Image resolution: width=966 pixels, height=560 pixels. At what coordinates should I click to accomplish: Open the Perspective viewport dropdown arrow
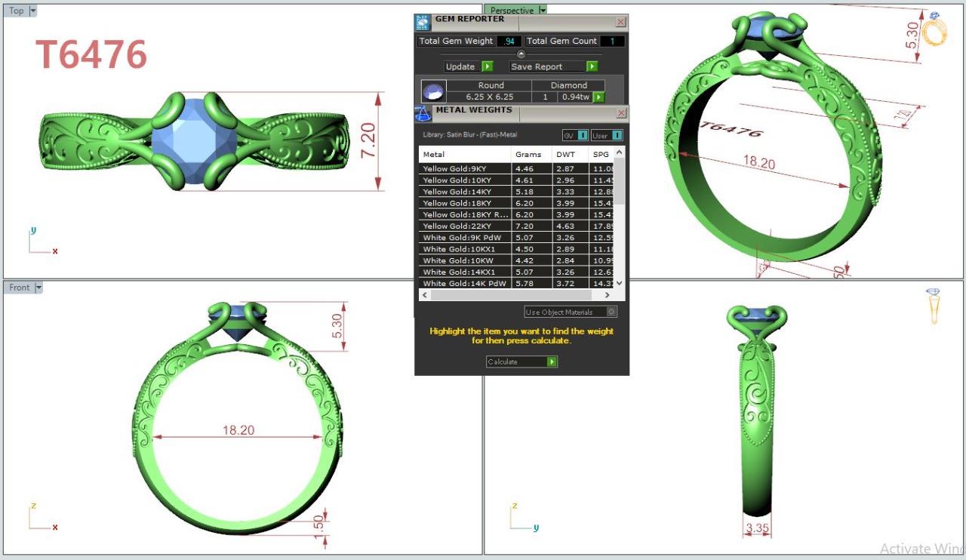[x=542, y=11]
